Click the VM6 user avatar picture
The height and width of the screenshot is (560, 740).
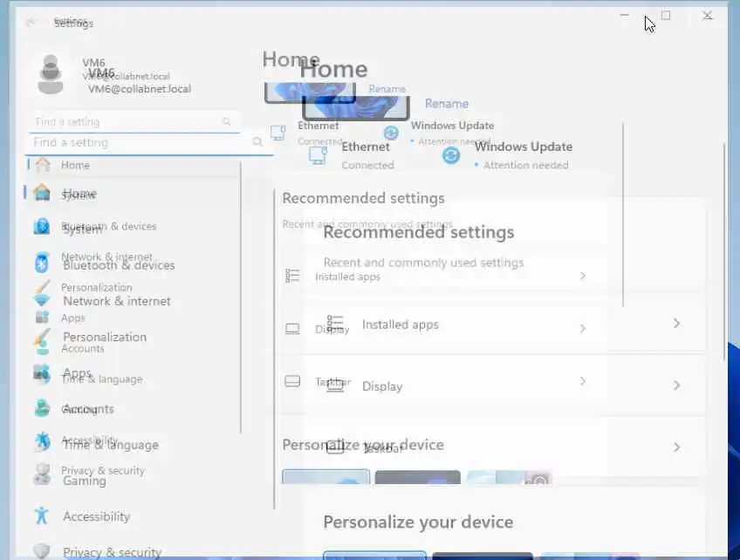coord(51,74)
